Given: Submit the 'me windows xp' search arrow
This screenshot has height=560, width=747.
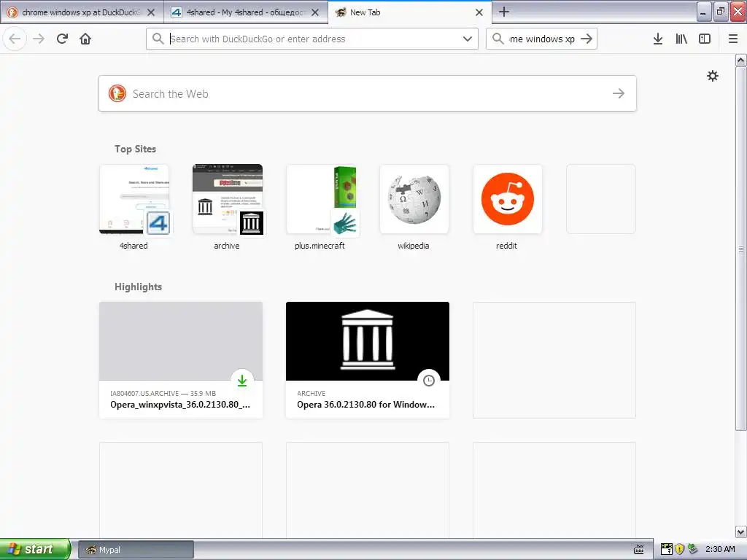Looking at the screenshot, I should [587, 39].
